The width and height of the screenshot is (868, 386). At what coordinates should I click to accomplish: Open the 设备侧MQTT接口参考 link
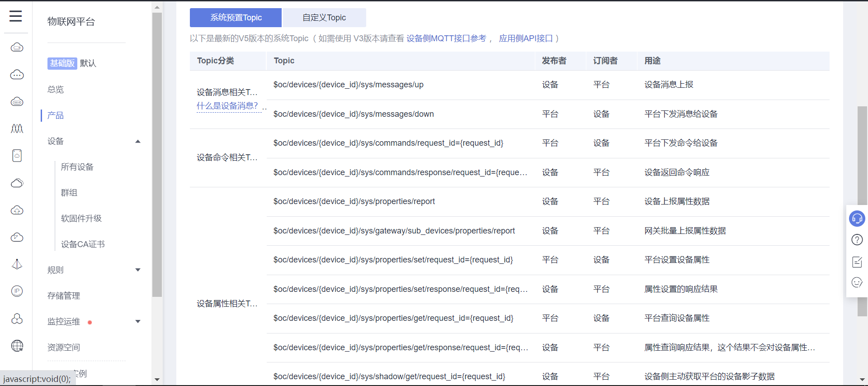(x=446, y=38)
